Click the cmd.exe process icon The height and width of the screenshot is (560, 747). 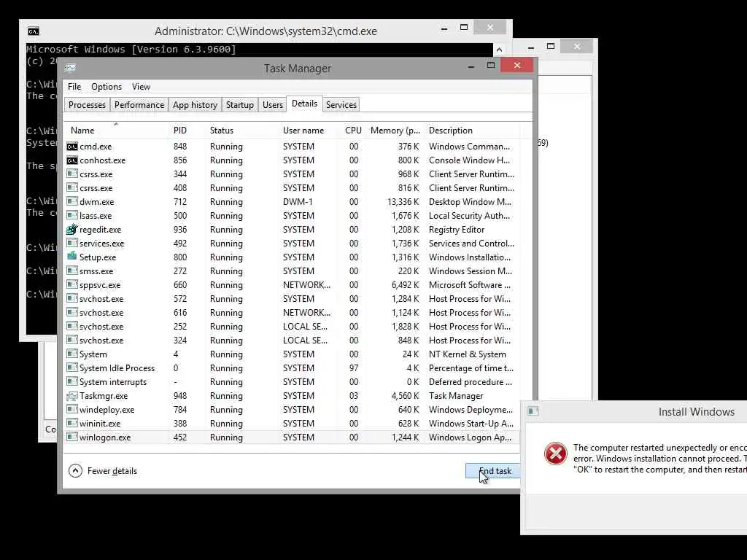(x=72, y=146)
